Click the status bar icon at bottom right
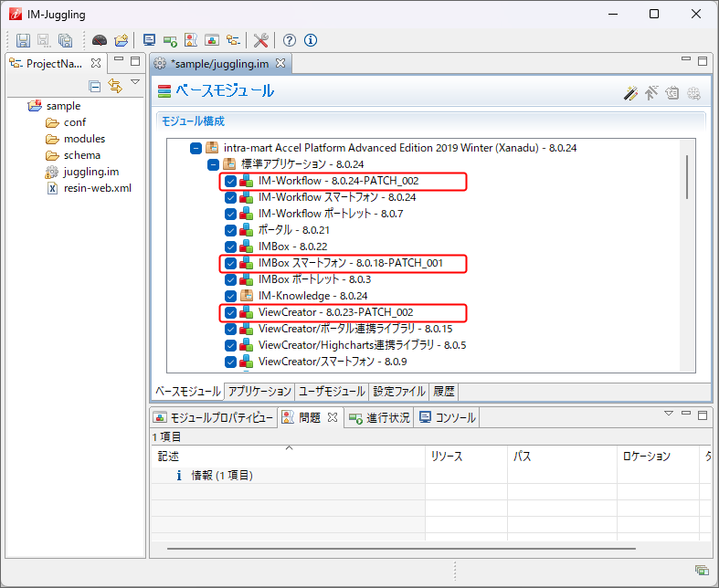The width and height of the screenshot is (719, 588). point(702,570)
